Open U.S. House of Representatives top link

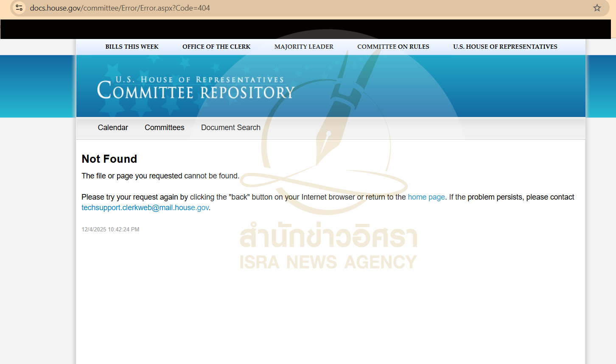505,47
